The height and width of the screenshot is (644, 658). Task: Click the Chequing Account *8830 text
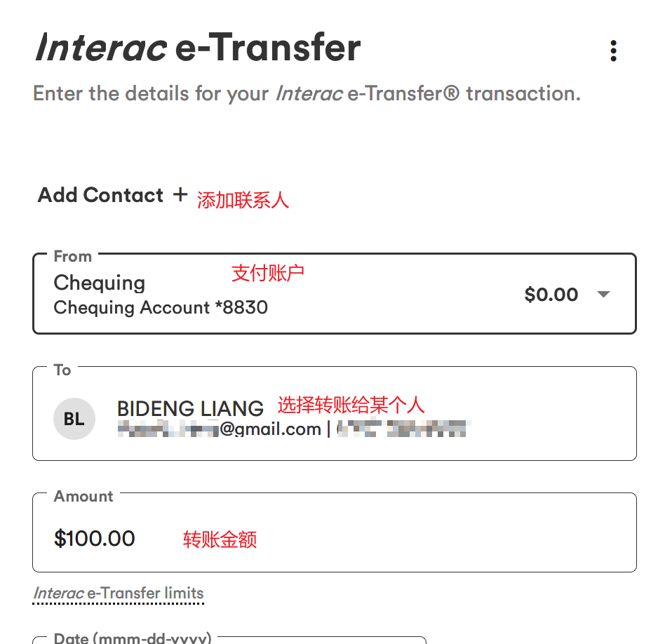tap(160, 307)
